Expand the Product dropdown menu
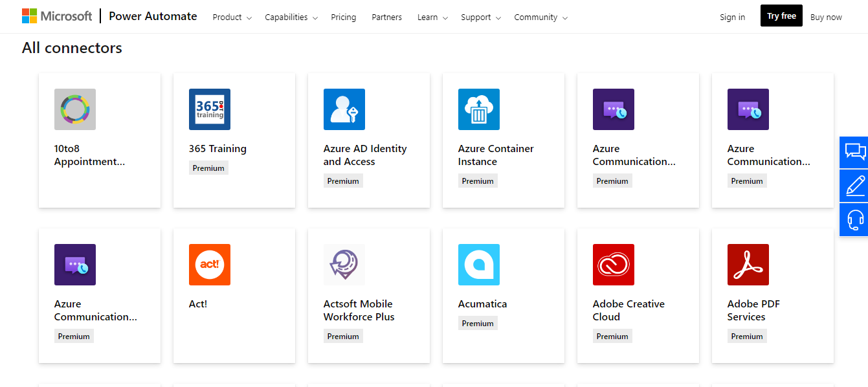This screenshot has width=868, height=387. point(231,17)
